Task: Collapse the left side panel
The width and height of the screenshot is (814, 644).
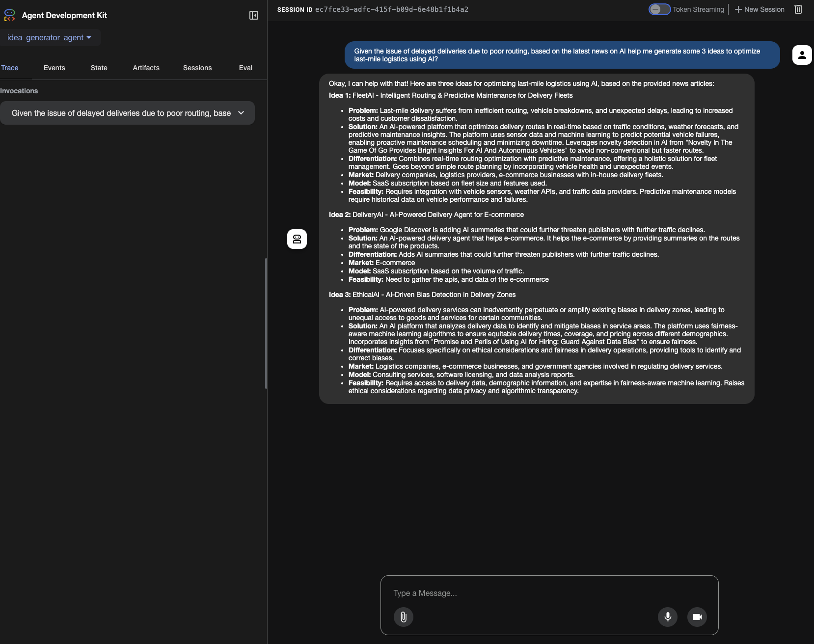Action: pyautogui.click(x=253, y=15)
